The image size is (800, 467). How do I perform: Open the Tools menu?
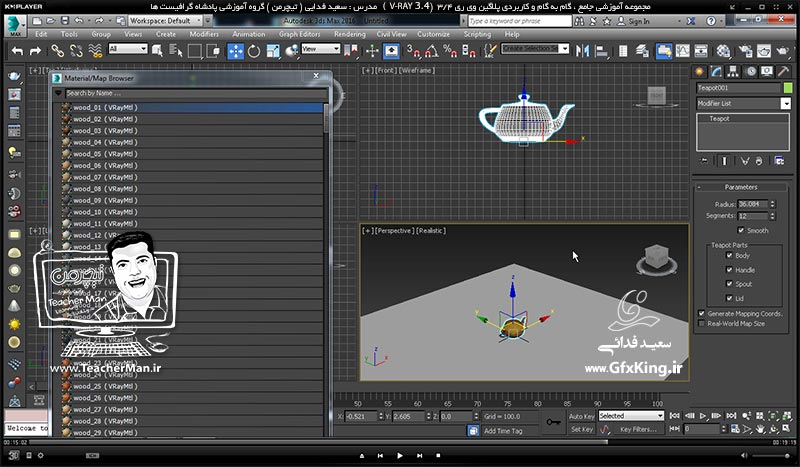69,34
